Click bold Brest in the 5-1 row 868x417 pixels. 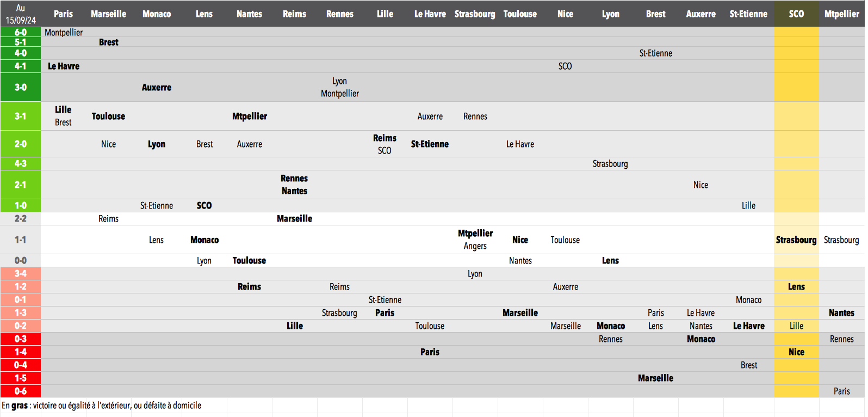[109, 42]
